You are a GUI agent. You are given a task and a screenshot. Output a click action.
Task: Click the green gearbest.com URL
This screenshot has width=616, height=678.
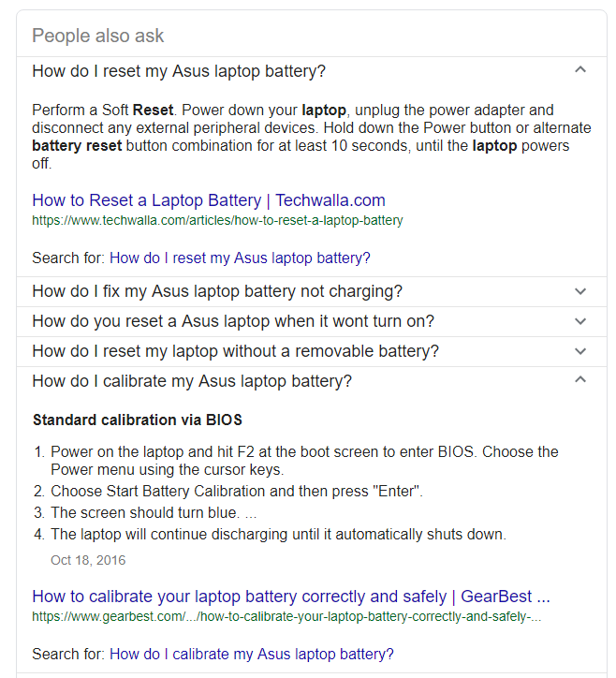pos(286,617)
